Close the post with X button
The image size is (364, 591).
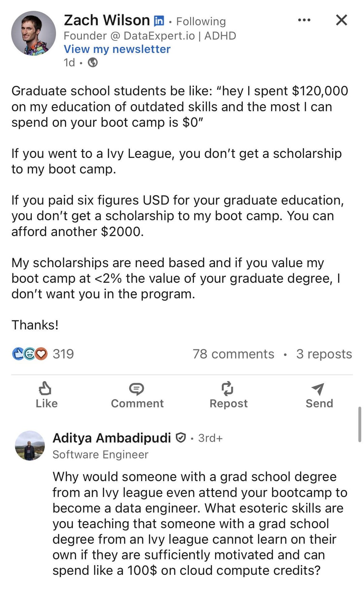(341, 20)
